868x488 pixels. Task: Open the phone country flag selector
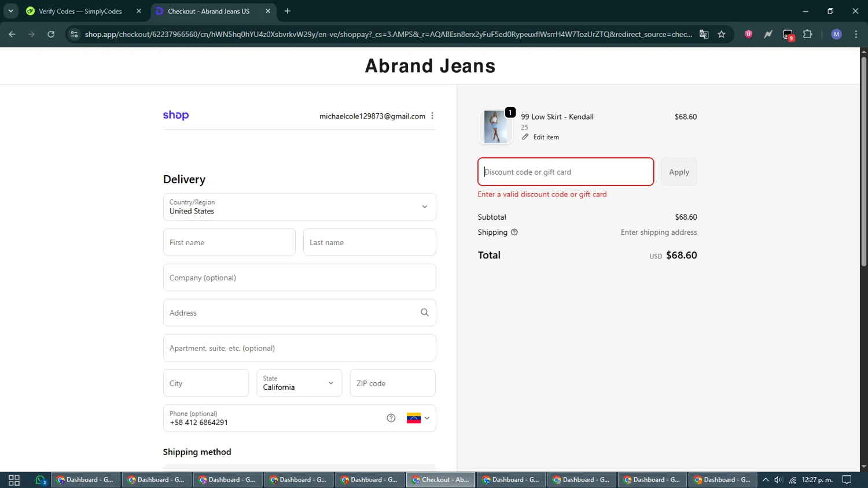click(418, 418)
